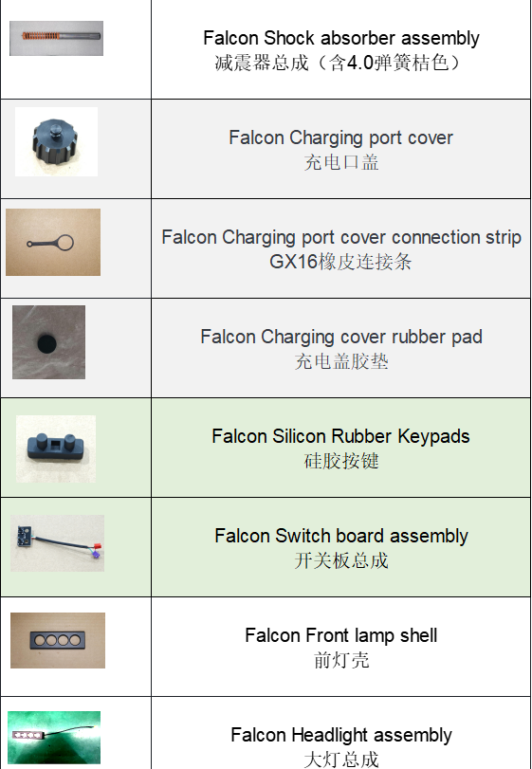
Task: Click the 开关板总成 Chinese text
Action: (x=341, y=560)
